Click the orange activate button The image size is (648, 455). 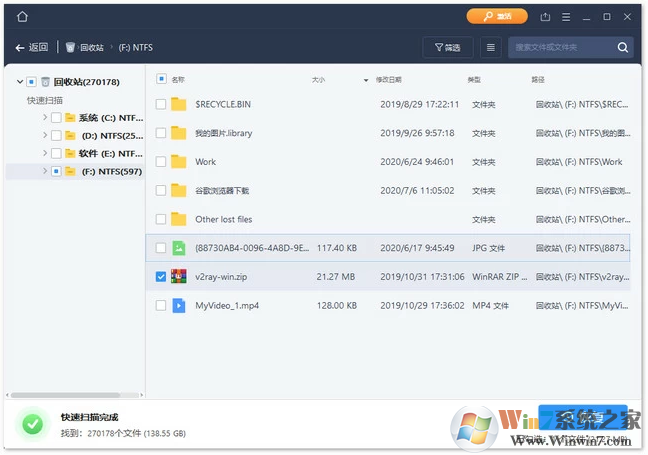497,17
